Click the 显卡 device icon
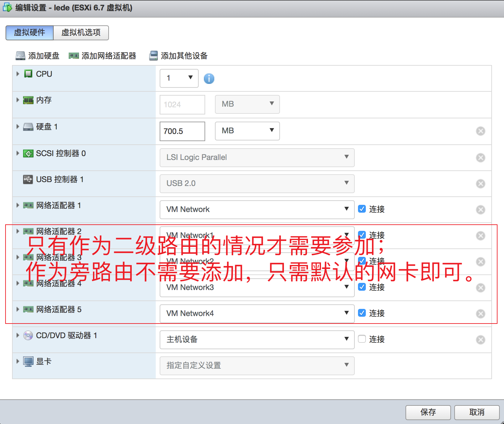Screen dimensions: 504x424 point(28,361)
